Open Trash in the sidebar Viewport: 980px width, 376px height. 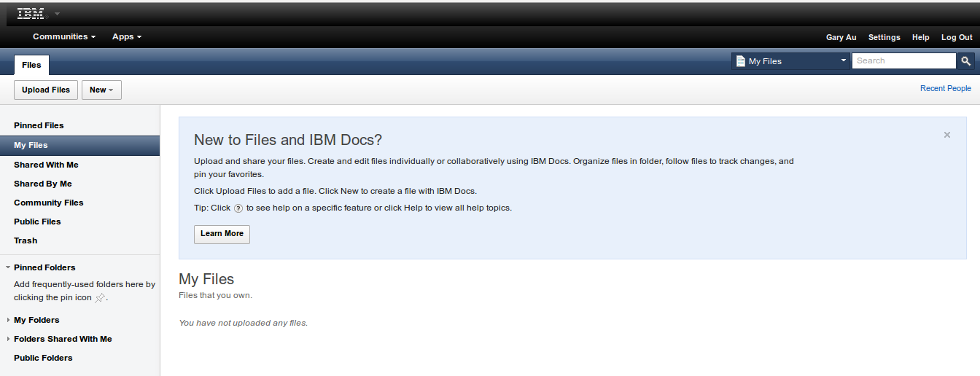(x=26, y=240)
